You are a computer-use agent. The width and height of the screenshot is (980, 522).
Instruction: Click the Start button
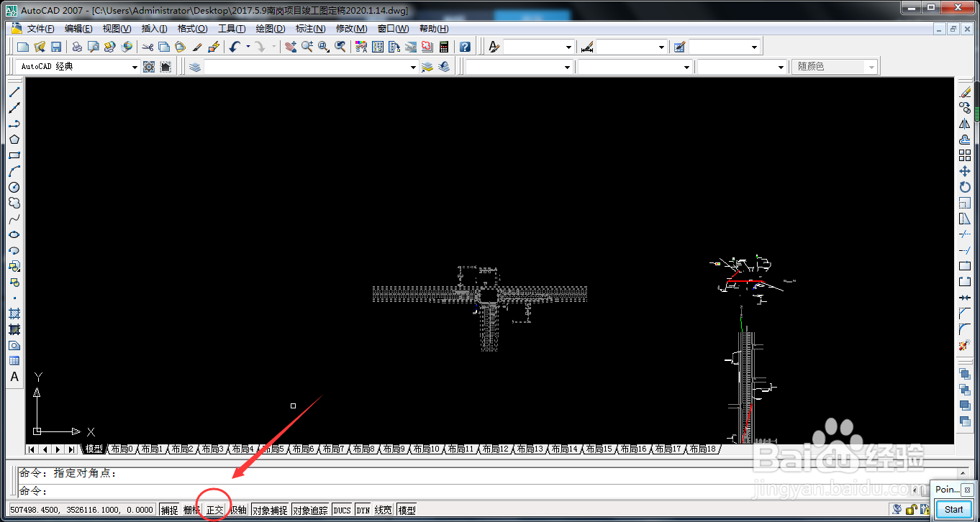pyautogui.click(x=954, y=509)
